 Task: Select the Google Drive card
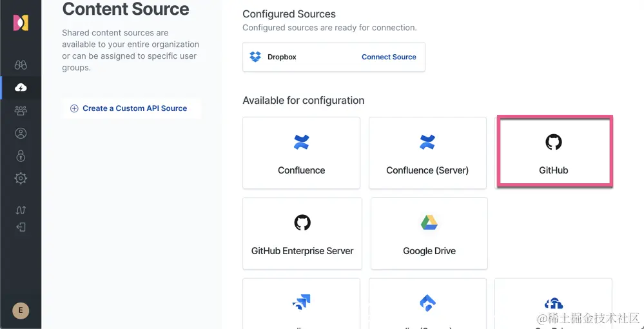tap(429, 234)
